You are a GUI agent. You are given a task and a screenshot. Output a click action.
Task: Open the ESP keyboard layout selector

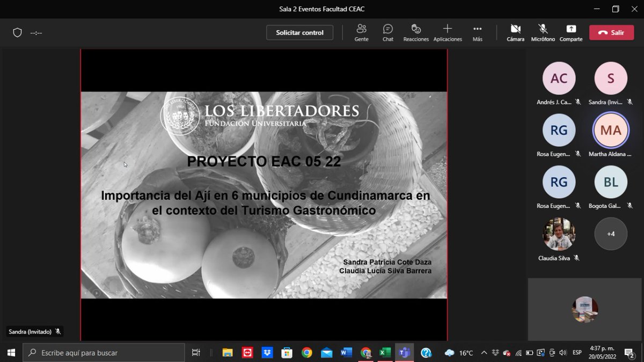[576, 353]
